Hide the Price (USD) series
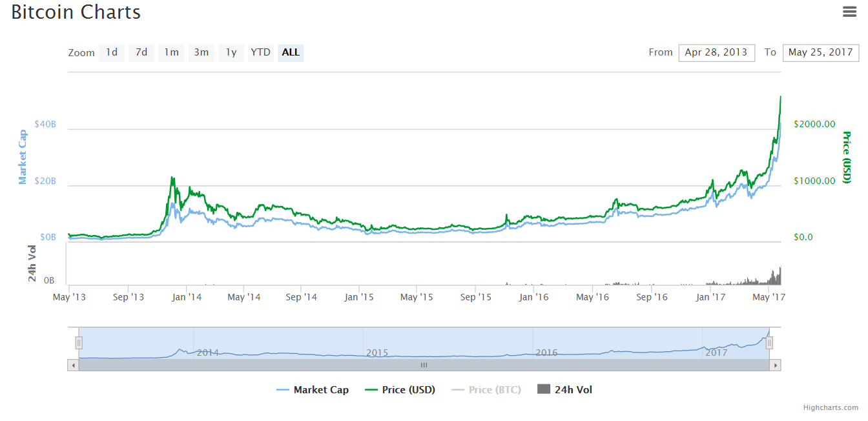The width and height of the screenshot is (868, 421). (400, 389)
